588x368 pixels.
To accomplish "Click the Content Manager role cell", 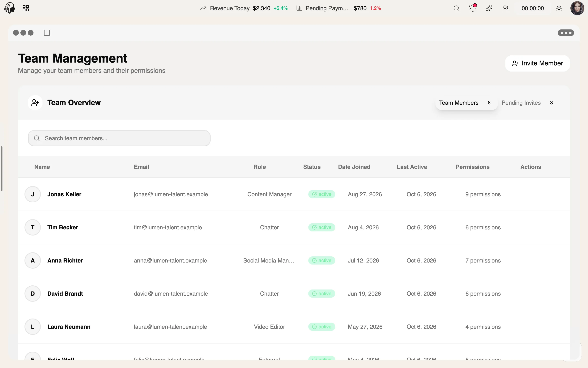I will click(269, 194).
